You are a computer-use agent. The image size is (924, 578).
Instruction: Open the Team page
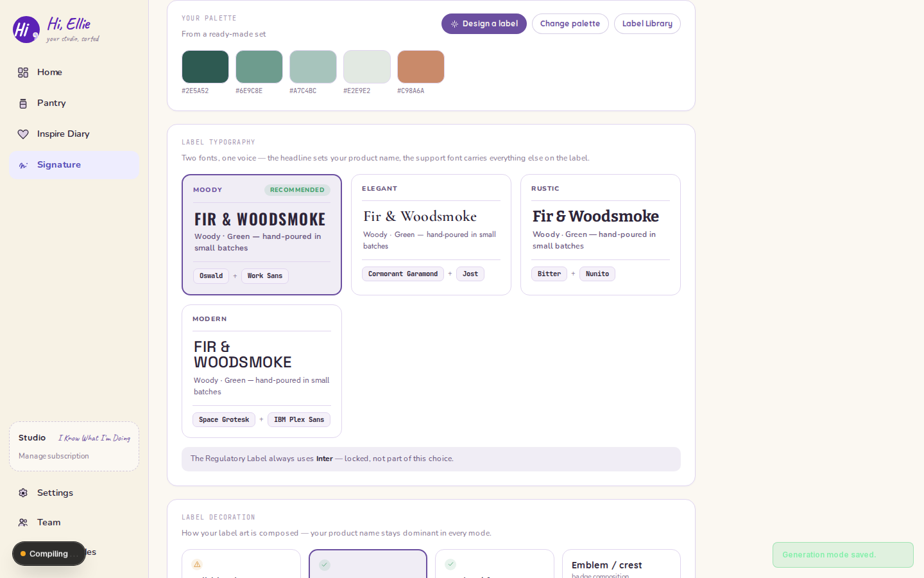click(74, 522)
